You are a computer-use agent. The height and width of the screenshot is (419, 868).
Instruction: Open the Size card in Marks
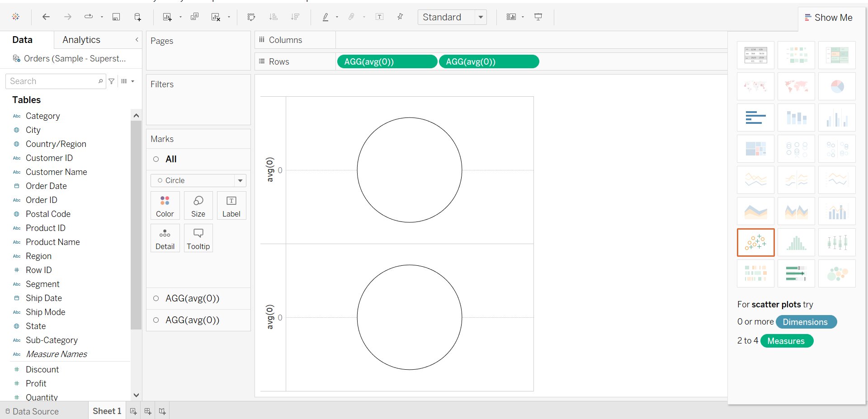[x=198, y=205]
